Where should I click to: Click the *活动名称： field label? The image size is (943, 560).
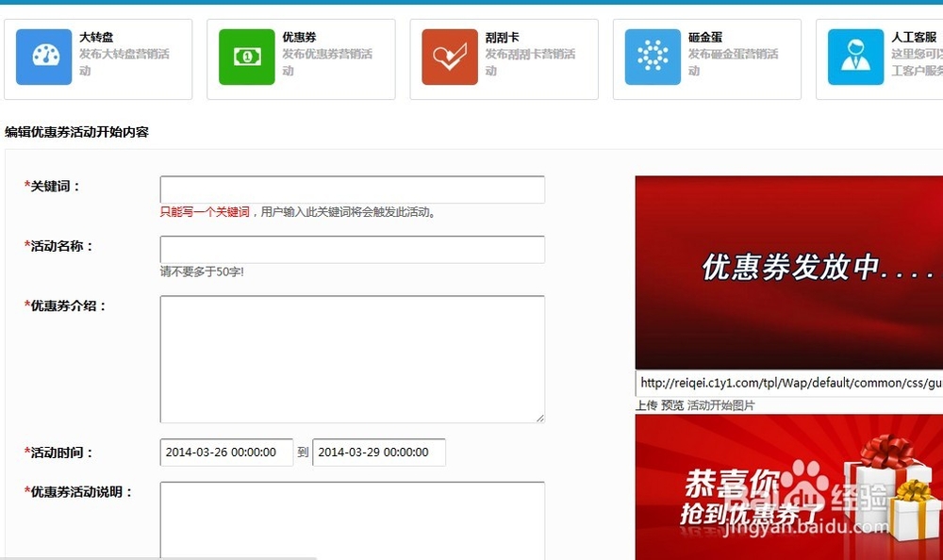58,246
